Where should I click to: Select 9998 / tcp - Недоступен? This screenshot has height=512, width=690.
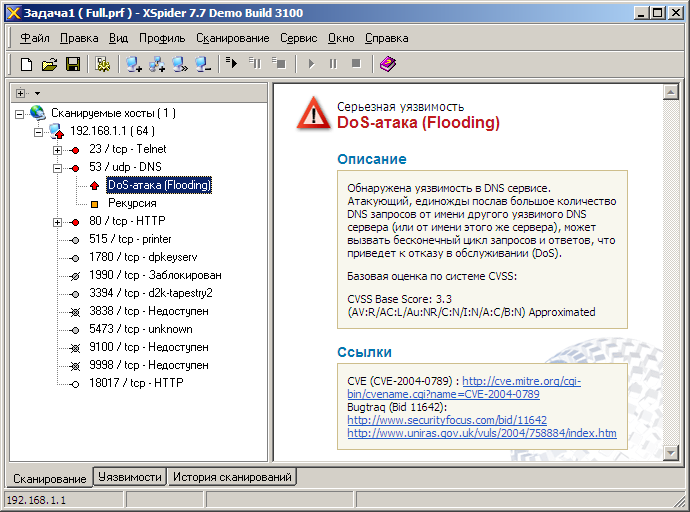click(x=149, y=366)
